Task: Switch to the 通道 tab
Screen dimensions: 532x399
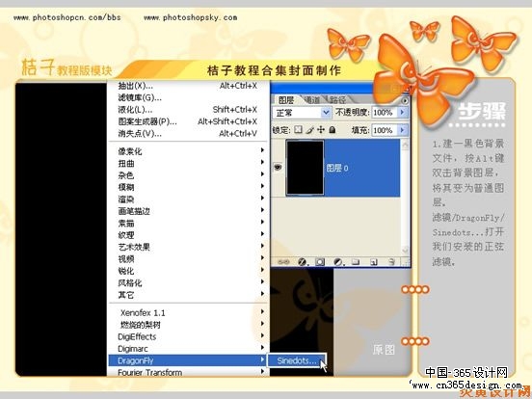Action: pyautogui.click(x=312, y=100)
